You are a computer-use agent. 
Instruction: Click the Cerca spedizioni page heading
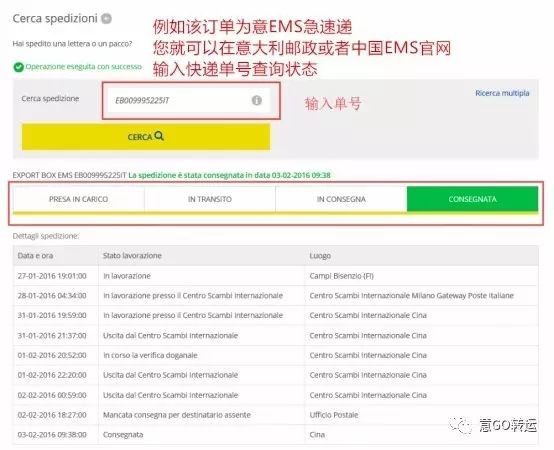55,18
